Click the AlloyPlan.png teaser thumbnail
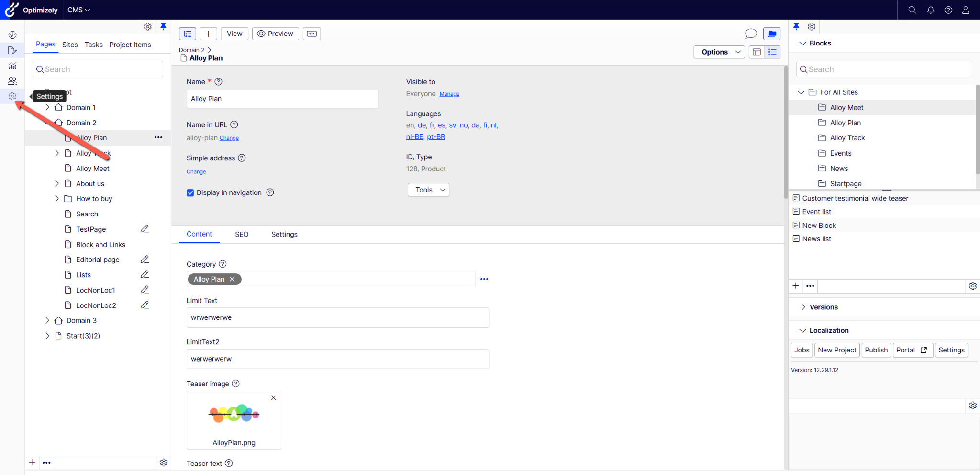Screen dimensions: 980x475 (234, 414)
